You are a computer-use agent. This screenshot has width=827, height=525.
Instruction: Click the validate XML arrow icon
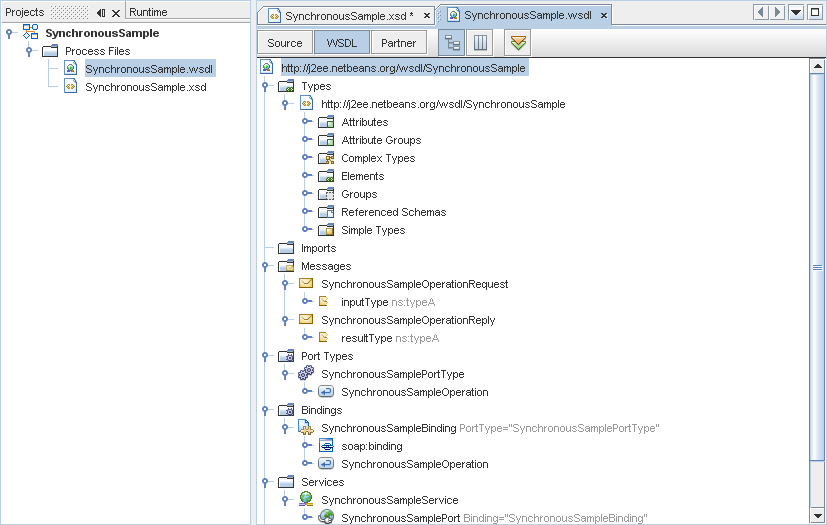tap(518, 43)
